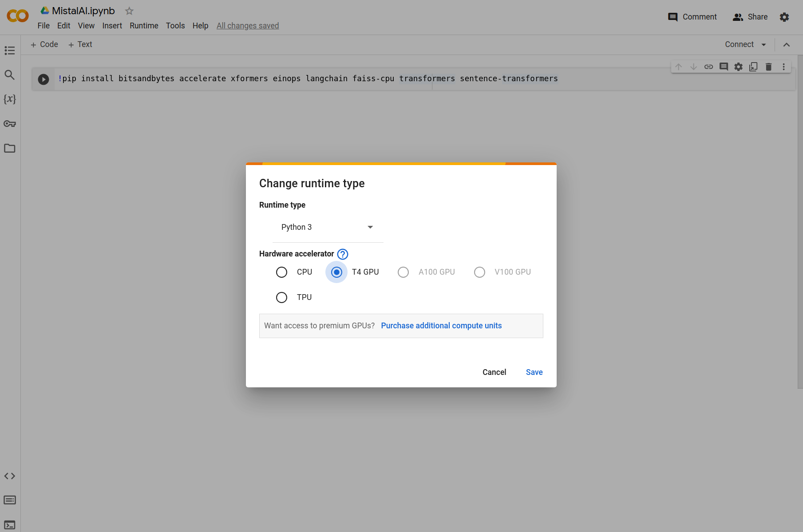Open the Runtime menu
The width and height of the screenshot is (803, 532).
(x=144, y=26)
